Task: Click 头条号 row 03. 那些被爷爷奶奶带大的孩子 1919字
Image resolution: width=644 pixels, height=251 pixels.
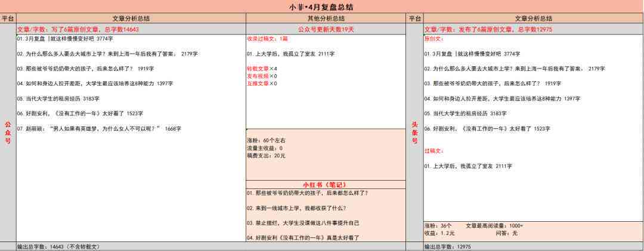Action: (493, 83)
